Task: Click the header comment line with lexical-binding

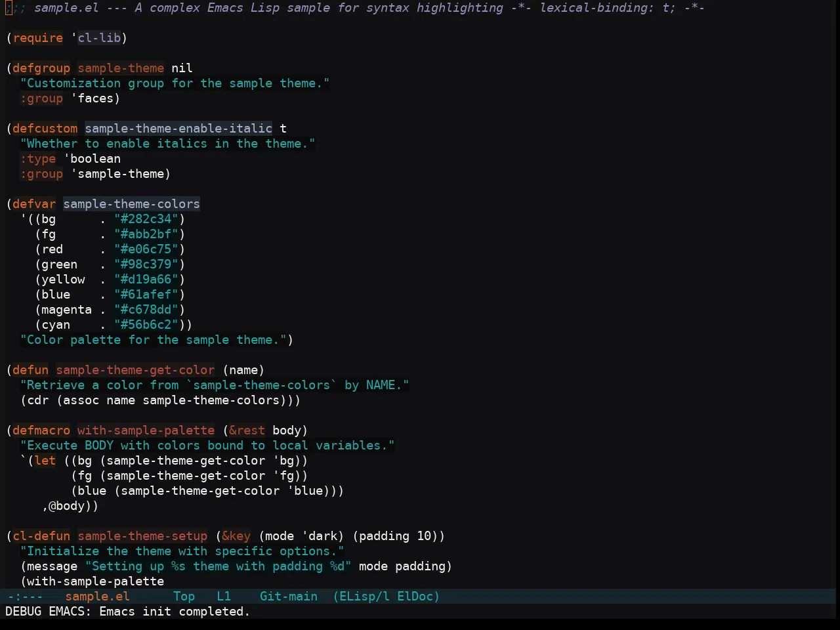Action: 355,8
